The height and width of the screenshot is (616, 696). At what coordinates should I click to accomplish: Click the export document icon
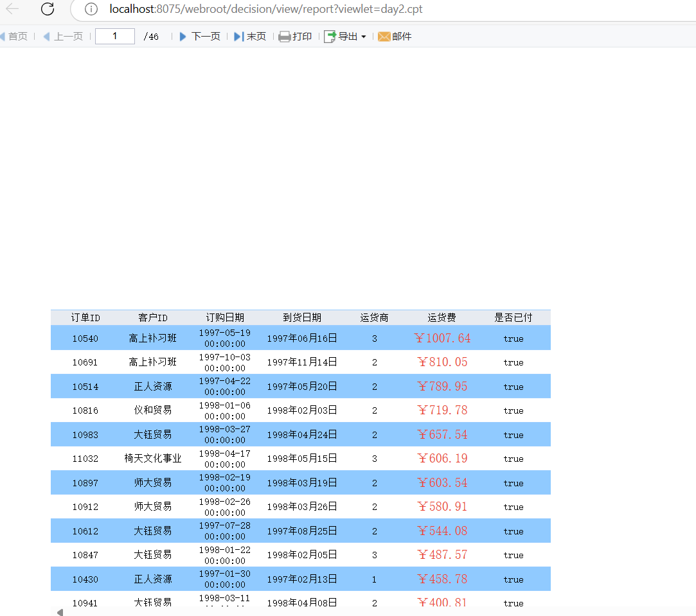(330, 37)
